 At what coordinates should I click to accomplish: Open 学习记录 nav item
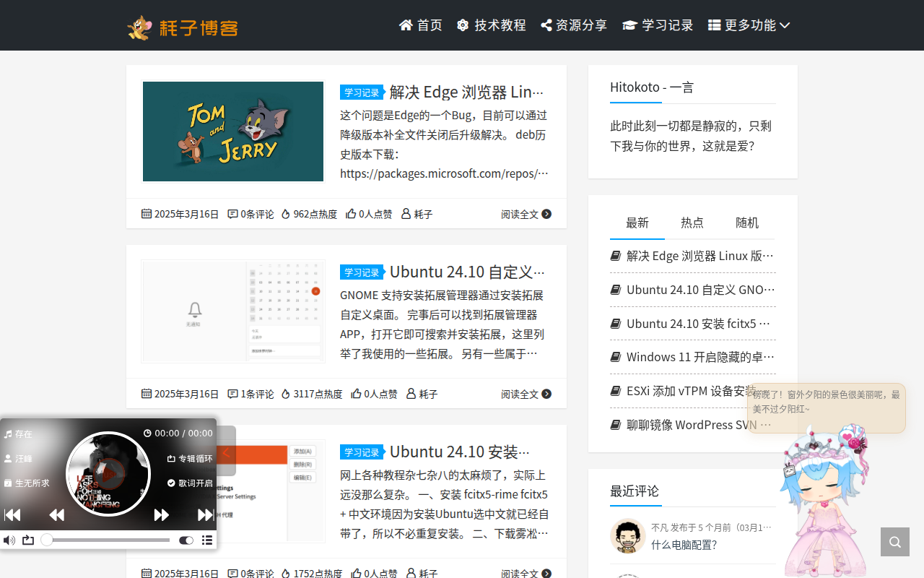coord(658,25)
